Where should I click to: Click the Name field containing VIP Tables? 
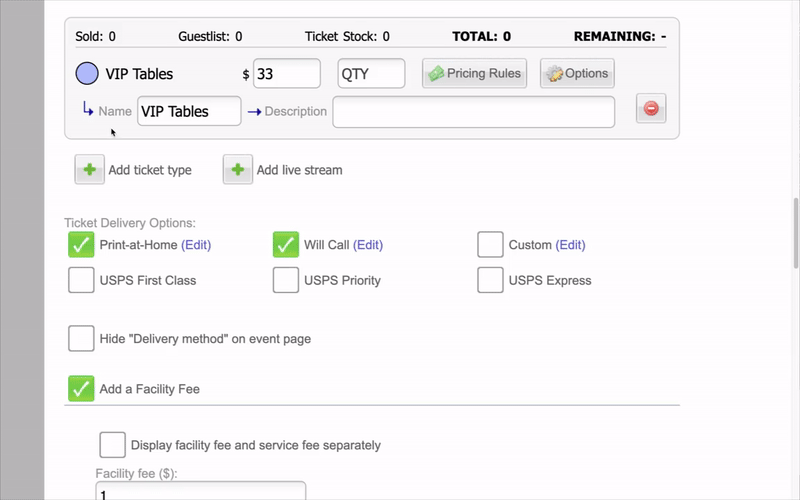pos(189,111)
